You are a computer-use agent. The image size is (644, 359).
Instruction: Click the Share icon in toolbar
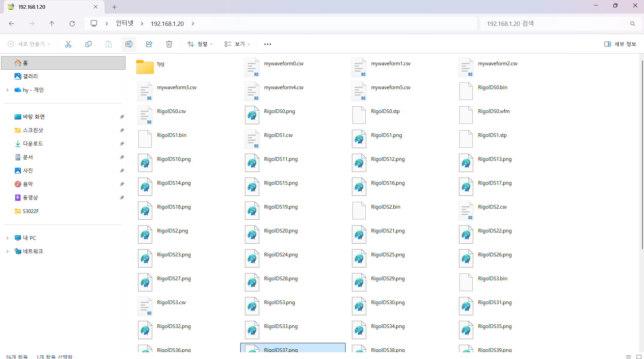click(x=149, y=44)
